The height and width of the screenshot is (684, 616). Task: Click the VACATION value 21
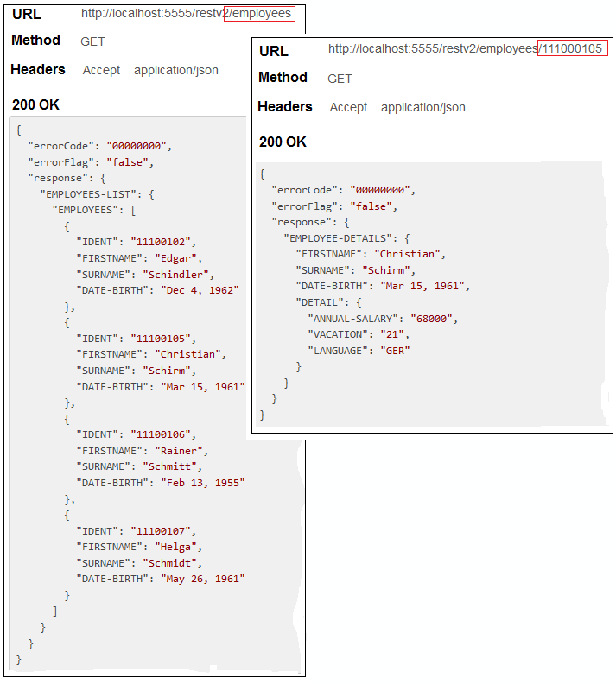[x=391, y=334]
